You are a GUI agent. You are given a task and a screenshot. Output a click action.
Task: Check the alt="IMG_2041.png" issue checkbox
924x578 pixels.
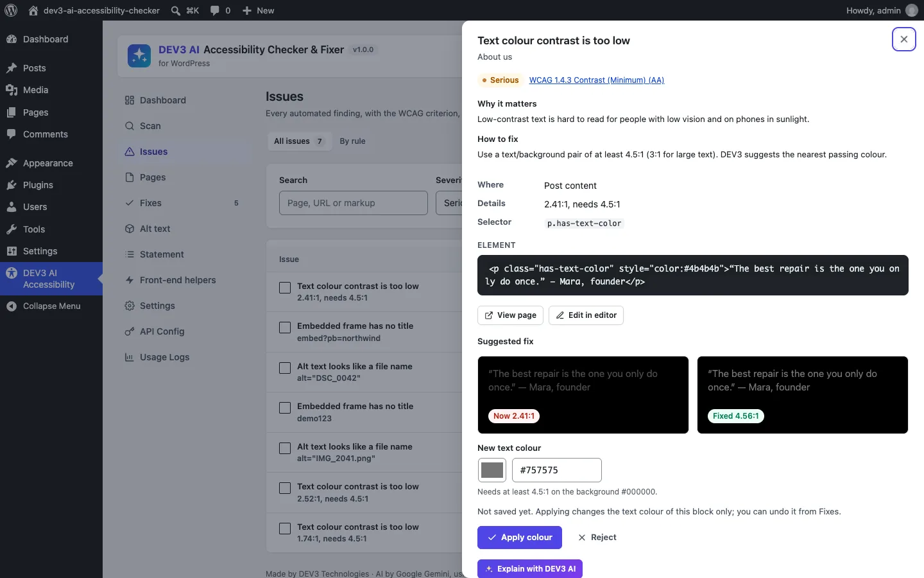click(285, 448)
